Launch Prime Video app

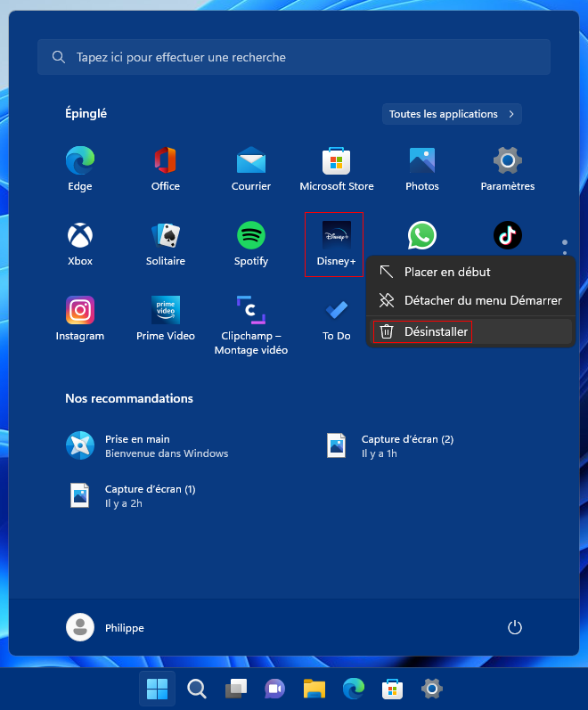click(x=166, y=318)
